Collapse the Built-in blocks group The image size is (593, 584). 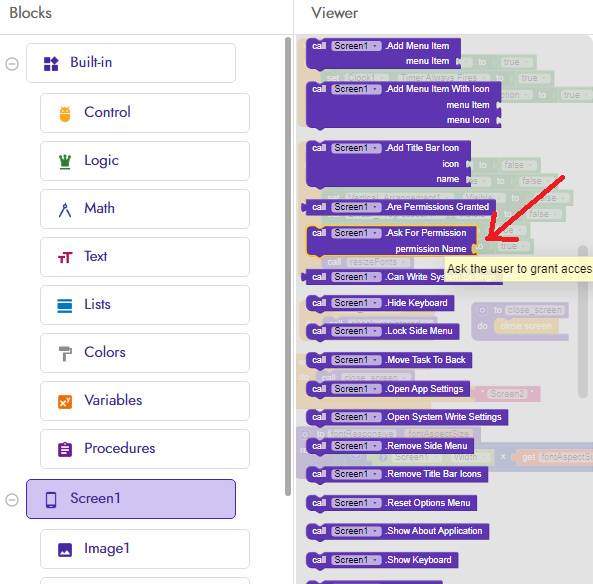pos(12,64)
